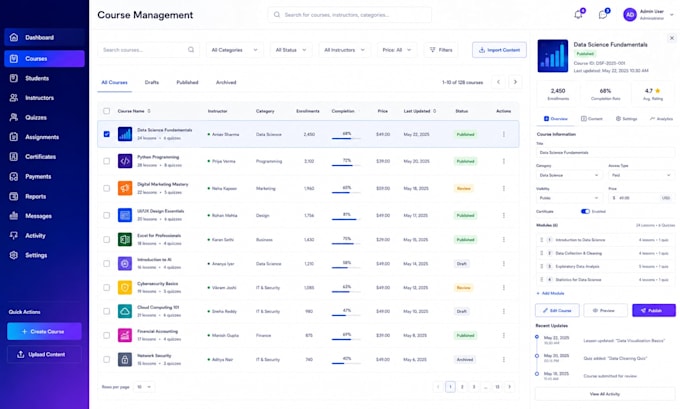Image resolution: width=680 pixels, height=409 pixels.
Task: Check the UI/UX Design Essentials checkbox
Action: click(106, 215)
